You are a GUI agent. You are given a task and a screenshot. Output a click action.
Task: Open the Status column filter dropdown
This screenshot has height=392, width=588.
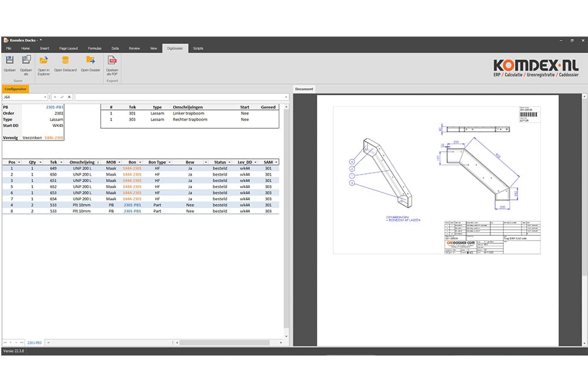click(x=229, y=162)
